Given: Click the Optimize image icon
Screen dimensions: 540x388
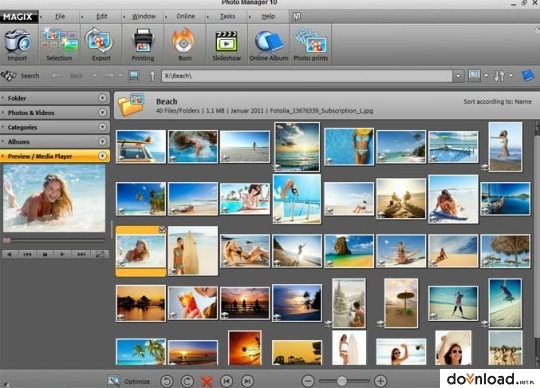Looking at the screenshot, I should click(113, 380).
